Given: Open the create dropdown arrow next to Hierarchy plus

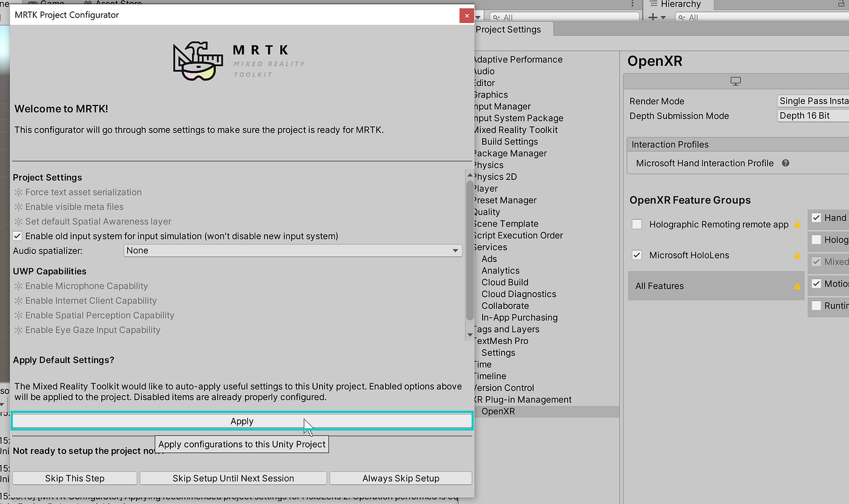Looking at the screenshot, I should coord(663,18).
